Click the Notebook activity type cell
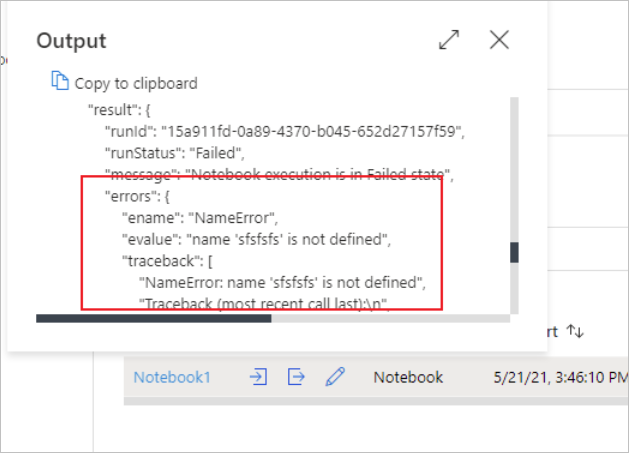Image resolution: width=629 pixels, height=453 pixels. 408,377
